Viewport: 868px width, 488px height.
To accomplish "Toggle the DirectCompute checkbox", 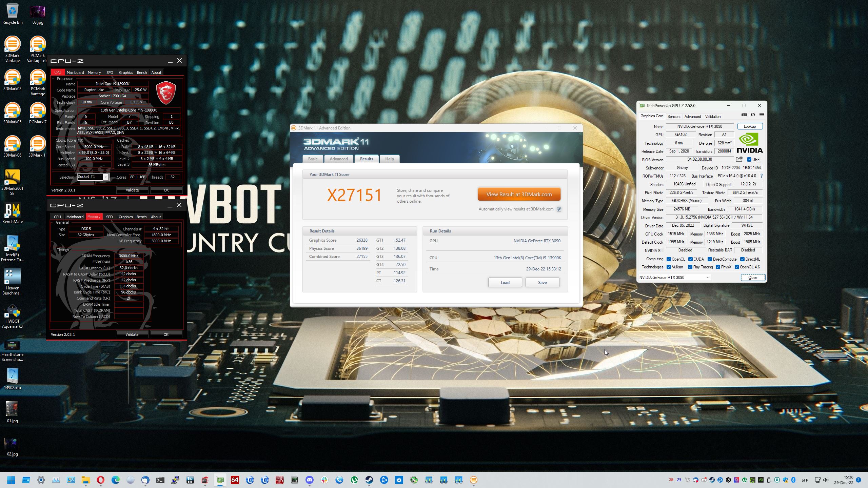I will pyautogui.click(x=710, y=259).
